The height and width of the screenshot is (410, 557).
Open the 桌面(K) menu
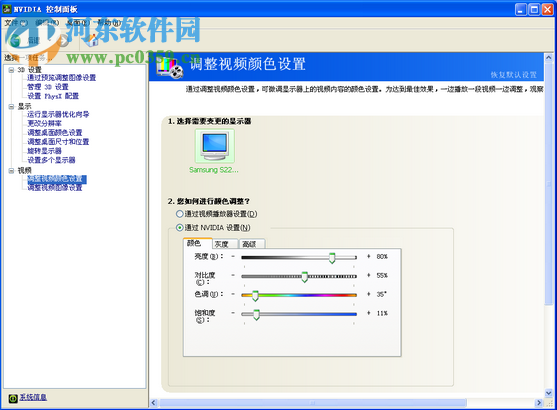[78, 23]
